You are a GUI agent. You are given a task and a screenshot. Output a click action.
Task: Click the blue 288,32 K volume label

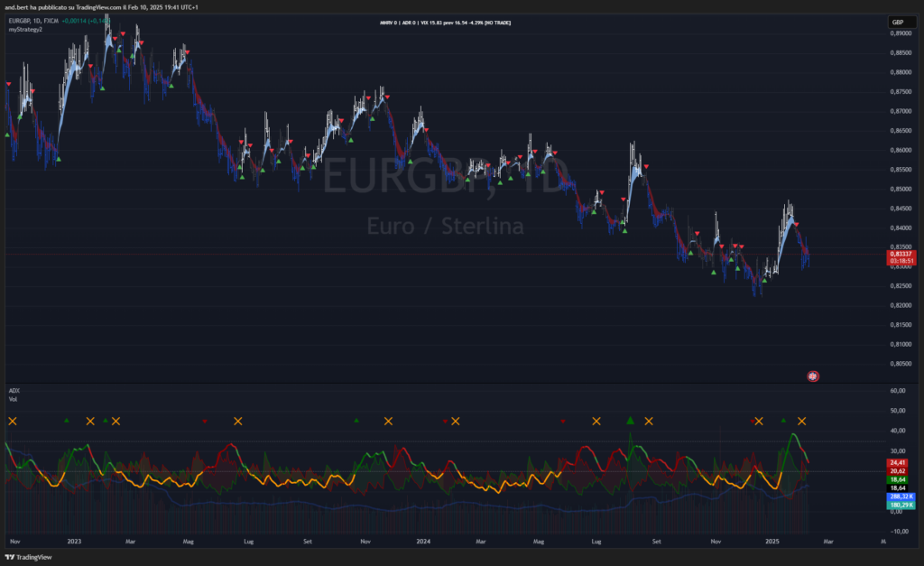click(x=901, y=496)
